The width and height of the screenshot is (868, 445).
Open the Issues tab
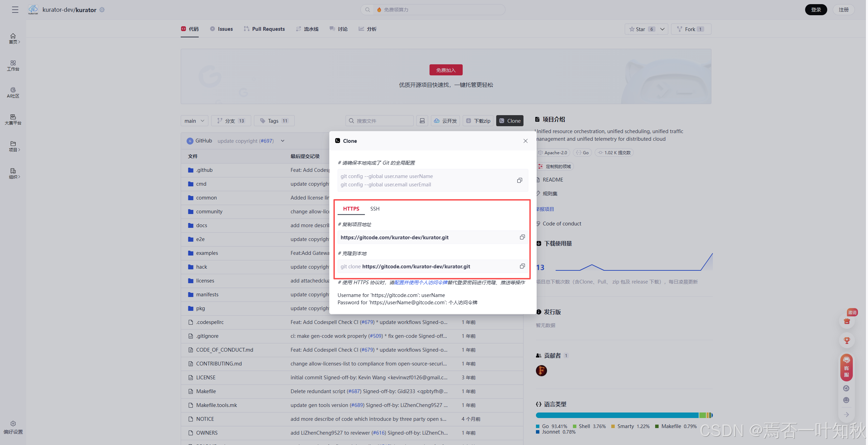(x=221, y=29)
